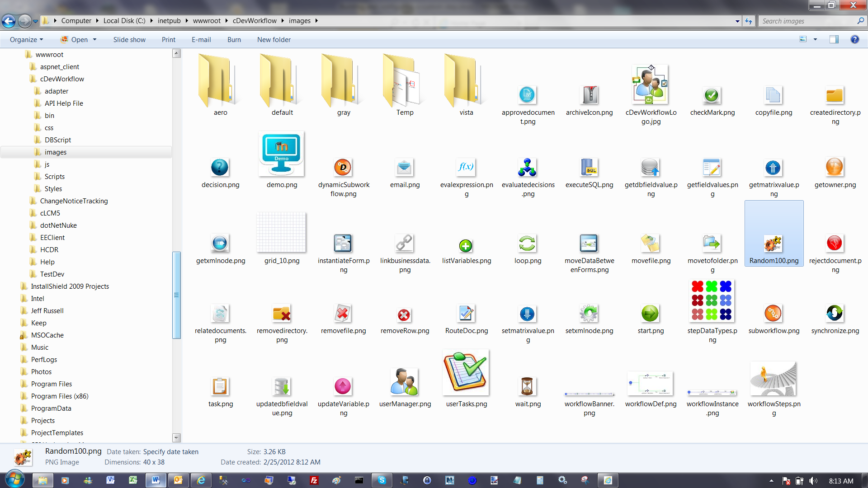Click Slide show in the toolbar
Screen dimensions: 868x488
129,40
